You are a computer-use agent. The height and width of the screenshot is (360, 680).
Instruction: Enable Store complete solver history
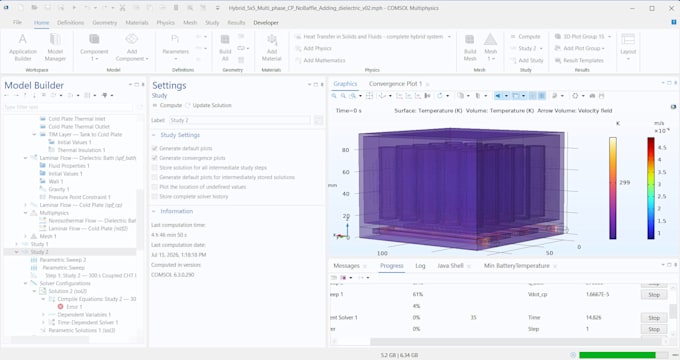click(x=154, y=196)
